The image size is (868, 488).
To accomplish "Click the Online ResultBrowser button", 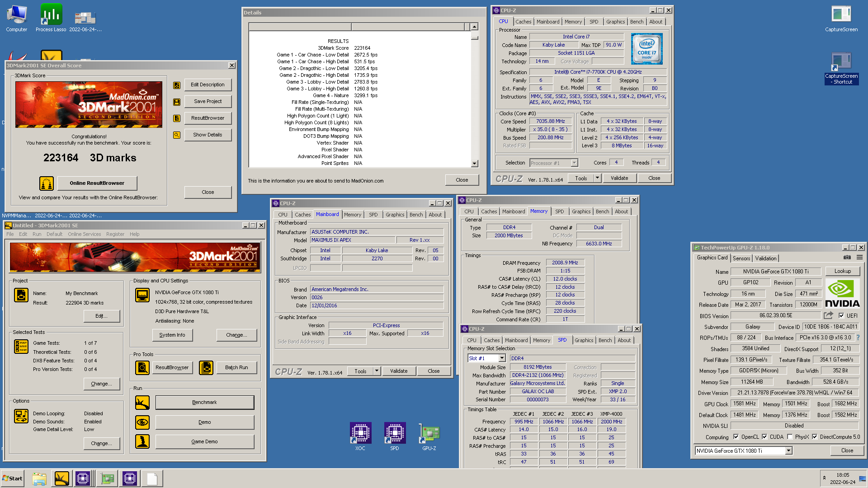I will click(x=97, y=183).
